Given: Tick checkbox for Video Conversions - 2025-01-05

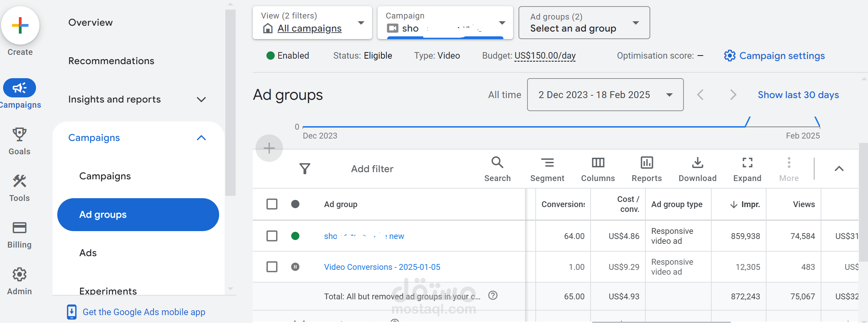Looking at the screenshot, I should click(x=272, y=267).
